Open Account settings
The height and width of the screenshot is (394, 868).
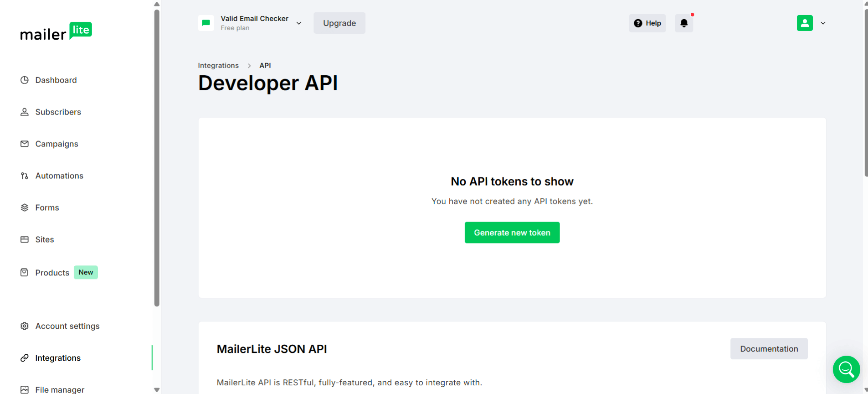pos(67,326)
